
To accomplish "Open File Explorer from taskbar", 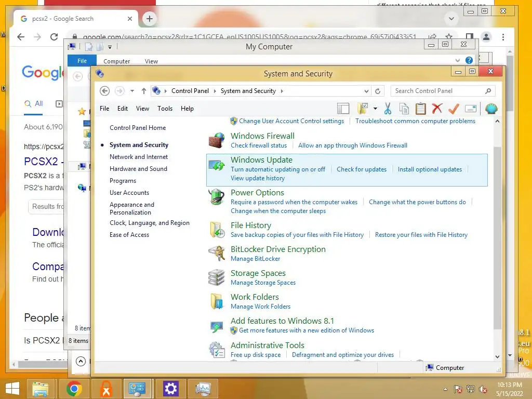I will click(41, 389).
